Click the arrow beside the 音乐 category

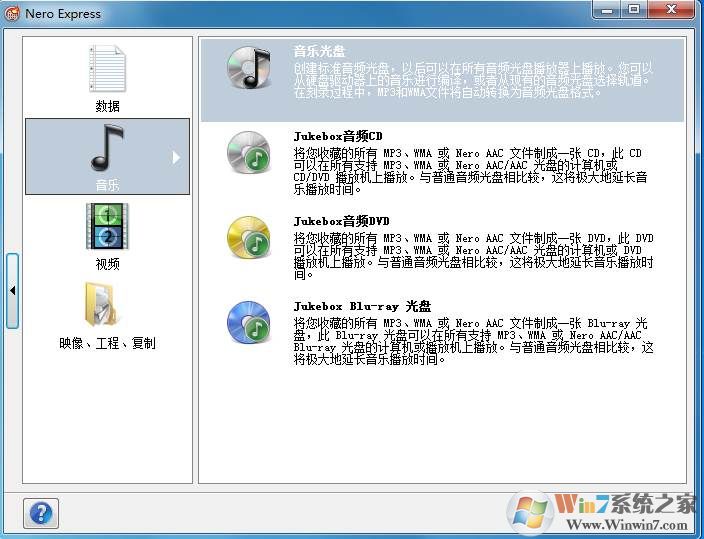coord(176,157)
